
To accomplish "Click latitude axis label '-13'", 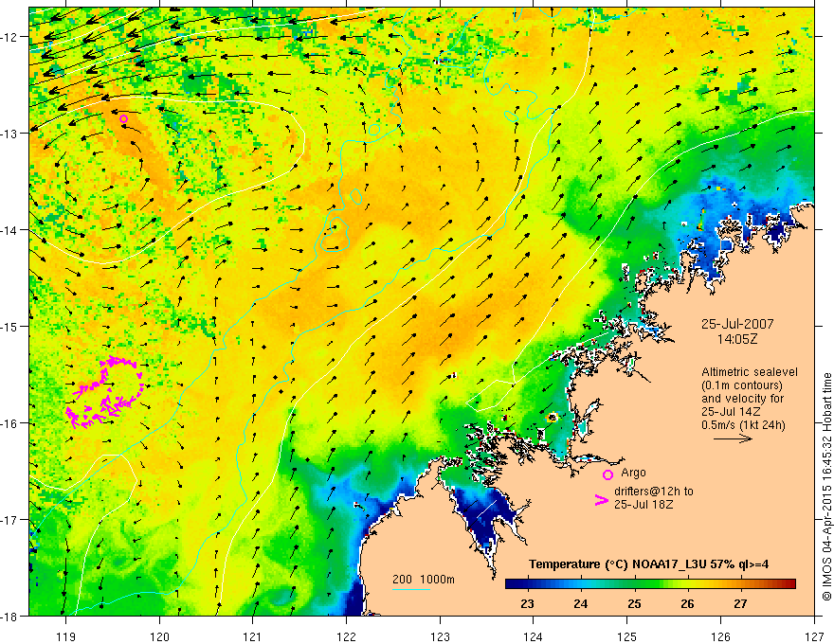I will (10, 134).
